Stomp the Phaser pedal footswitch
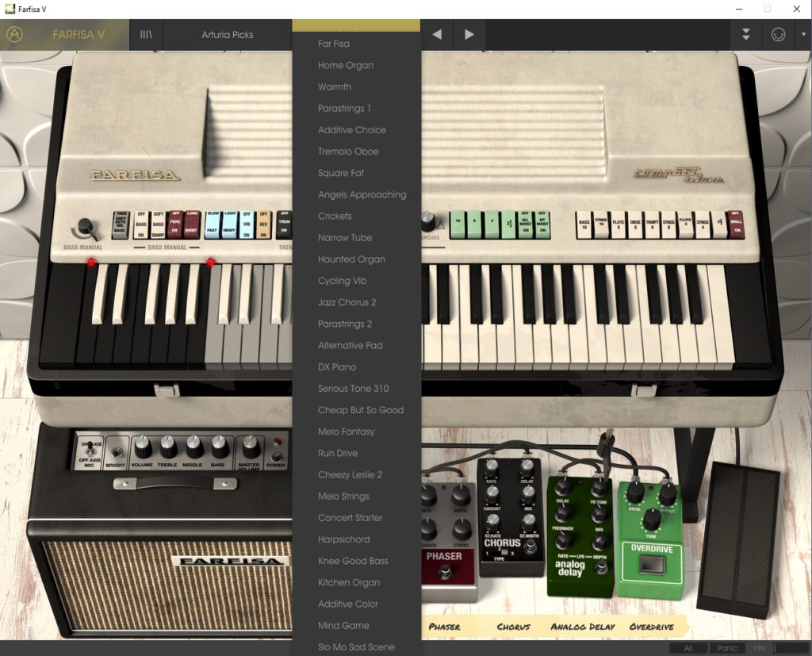This screenshot has height=656, width=812. point(444,572)
